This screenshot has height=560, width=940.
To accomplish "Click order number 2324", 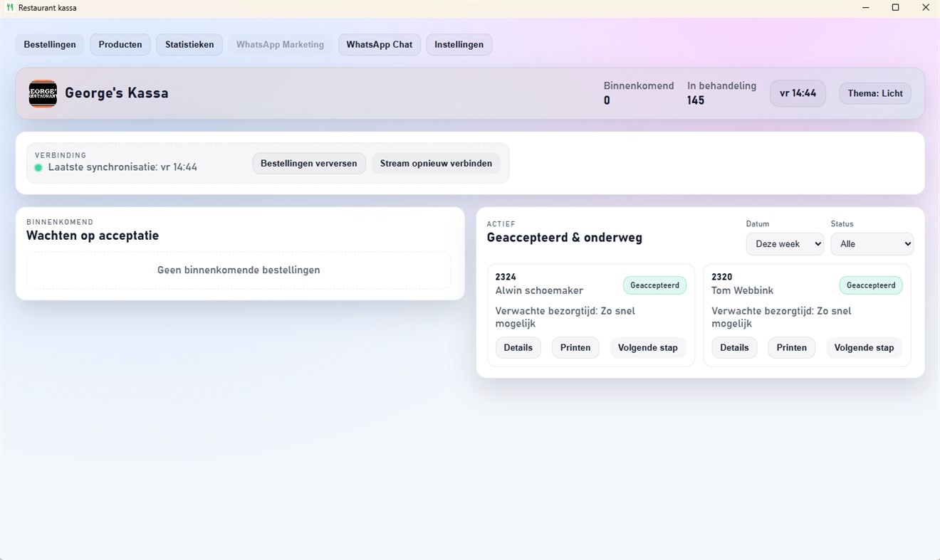I will (506, 277).
